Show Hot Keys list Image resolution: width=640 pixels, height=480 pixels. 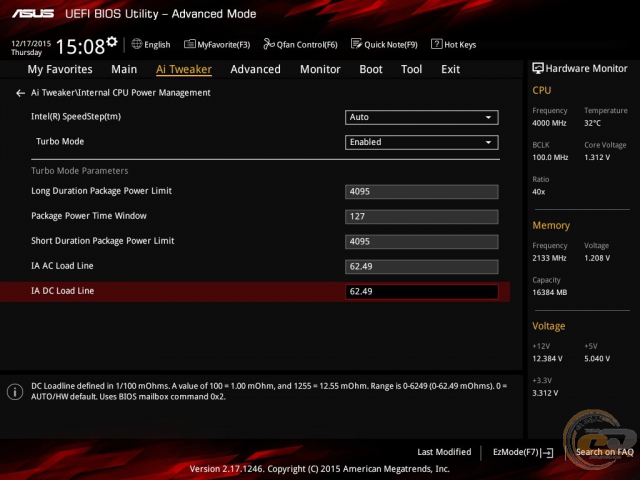(453, 44)
